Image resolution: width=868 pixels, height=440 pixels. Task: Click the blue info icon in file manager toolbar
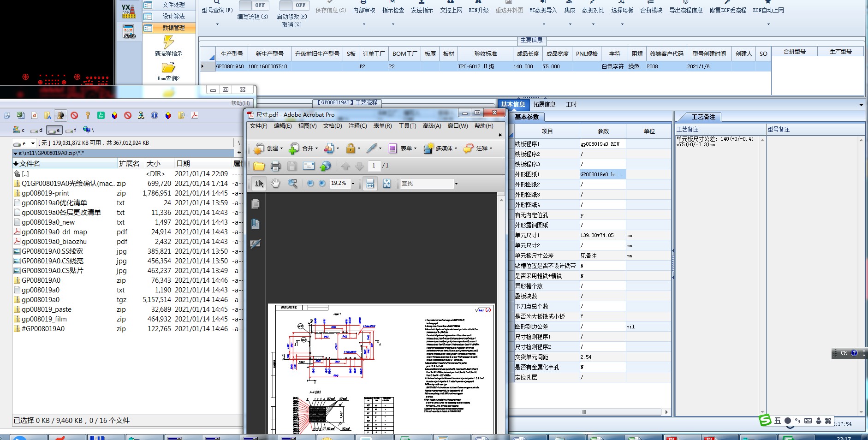click(x=155, y=115)
